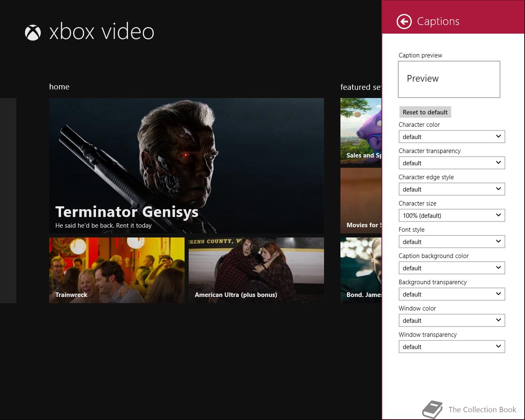The height and width of the screenshot is (420, 525).
Task: Open the Character color dropdown
Action: pyautogui.click(x=452, y=137)
